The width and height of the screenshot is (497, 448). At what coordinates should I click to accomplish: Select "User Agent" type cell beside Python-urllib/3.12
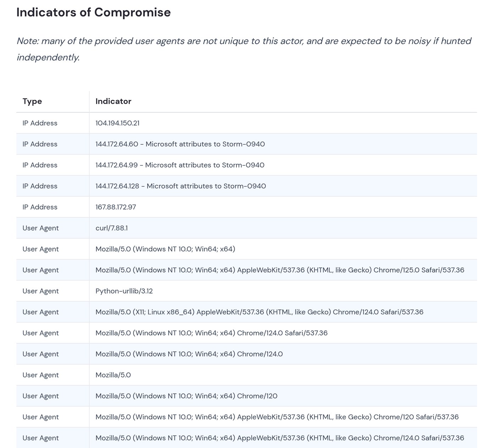(40, 291)
